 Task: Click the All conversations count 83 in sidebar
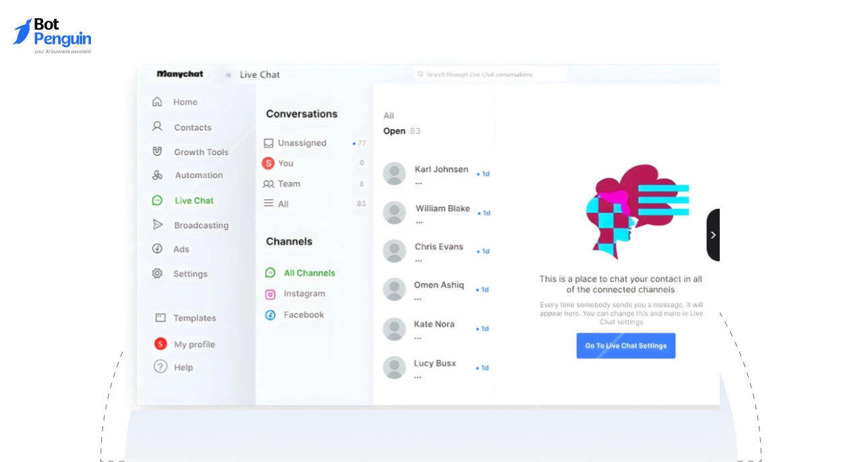[x=361, y=203]
